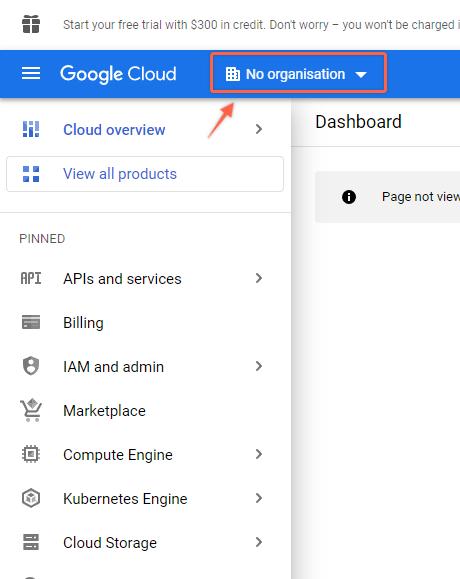The height and width of the screenshot is (579, 460).
Task: Click the Billing credit card icon
Action: point(31,322)
